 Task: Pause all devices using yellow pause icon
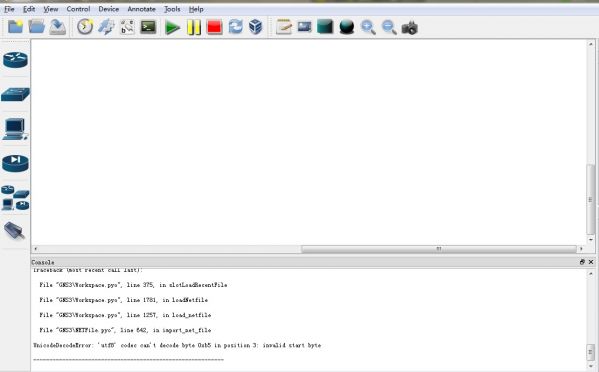[x=194, y=27]
